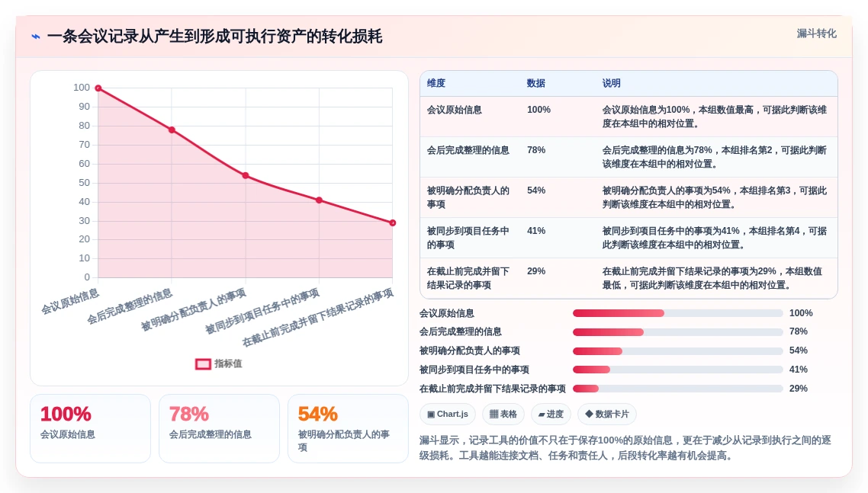
Task: Click the chart data point at 54
Action: pyautogui.click(x=246, y=175)
